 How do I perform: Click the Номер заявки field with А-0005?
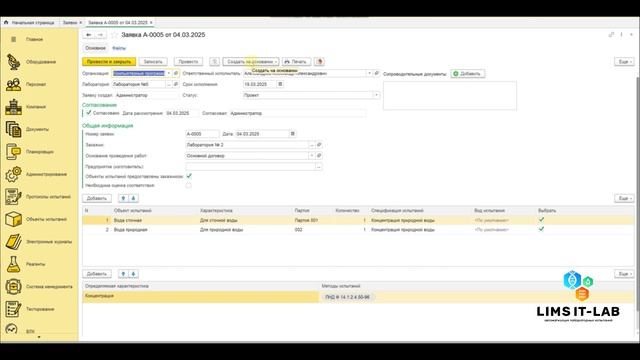pos(202,134)
